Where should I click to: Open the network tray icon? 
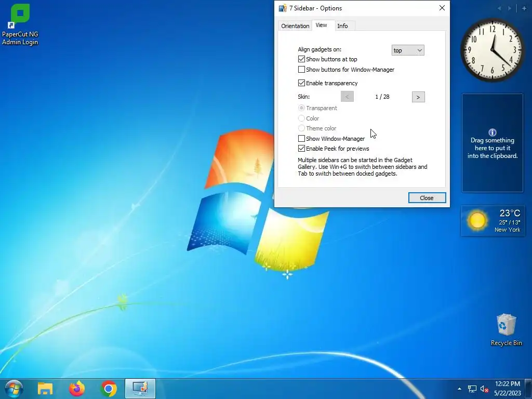(x=472, y=389)
